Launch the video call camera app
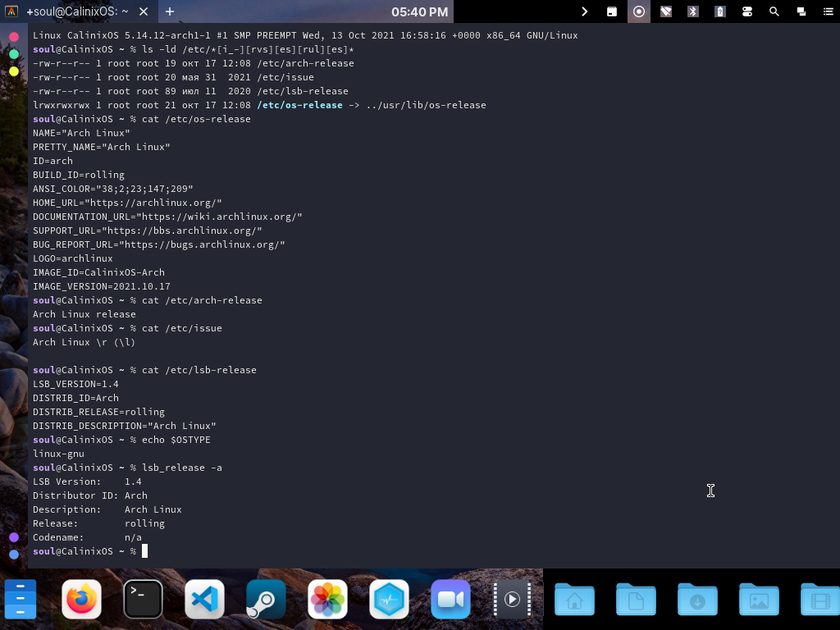This screenshot has height=630, width=840. coord(451,599)
